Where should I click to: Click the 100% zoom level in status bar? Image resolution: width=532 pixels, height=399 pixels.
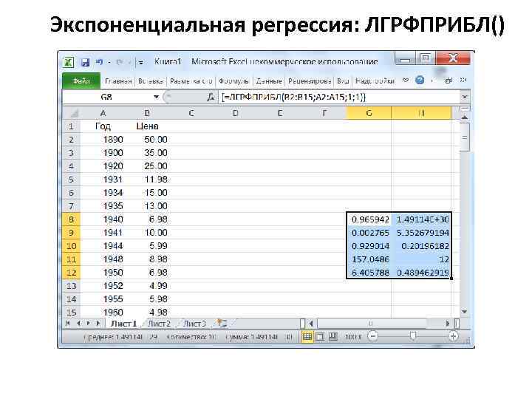pos(353,337)
